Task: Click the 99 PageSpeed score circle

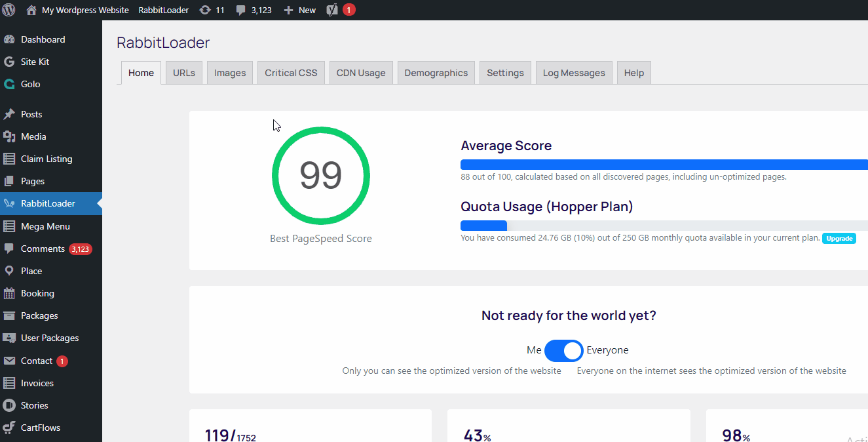Action: [x=321, y=175]
